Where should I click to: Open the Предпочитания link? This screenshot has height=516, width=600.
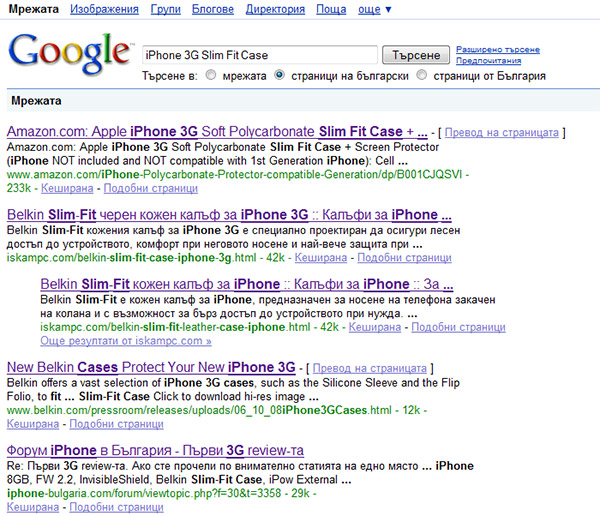click(x=488, y=60)
